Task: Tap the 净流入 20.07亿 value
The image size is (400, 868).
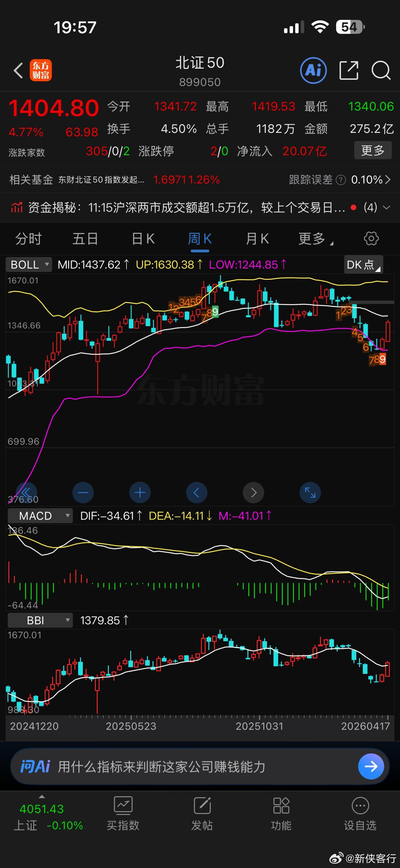Action: pyautogui.click(x=305, y=151)
